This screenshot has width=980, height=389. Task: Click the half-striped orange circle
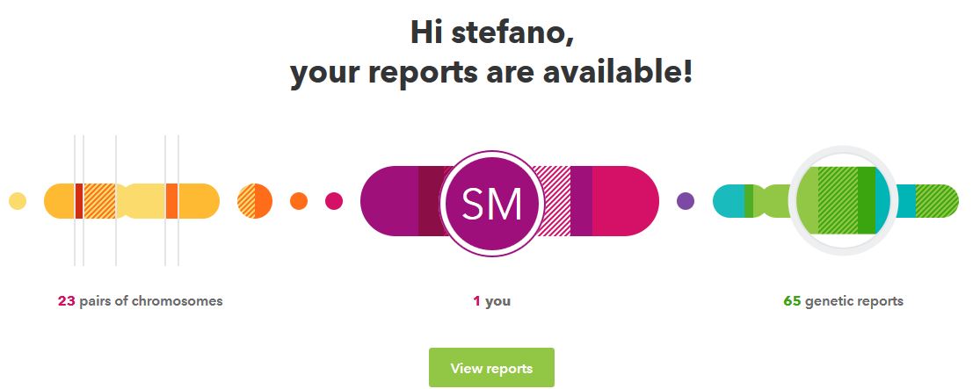255,201
